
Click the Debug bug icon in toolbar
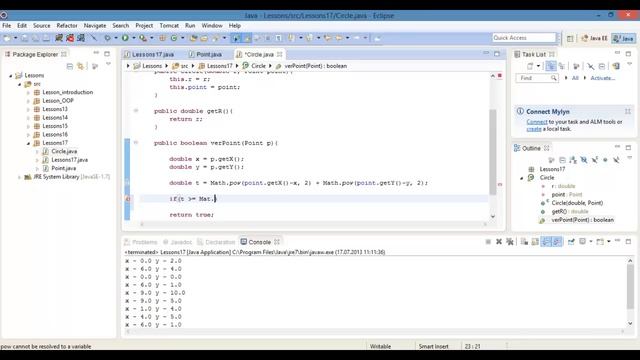click(107, 38)
